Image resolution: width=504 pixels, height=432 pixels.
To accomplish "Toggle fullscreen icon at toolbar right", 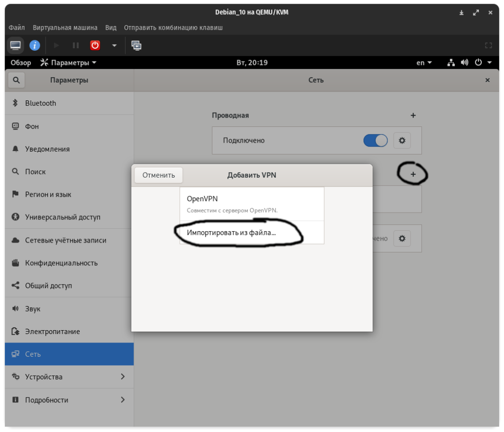I will pos(488,45).
